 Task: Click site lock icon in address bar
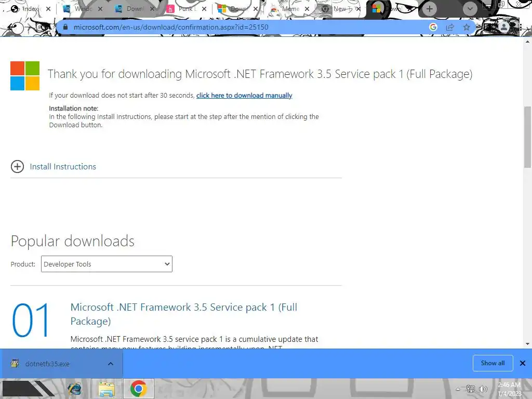click(65, 27)
